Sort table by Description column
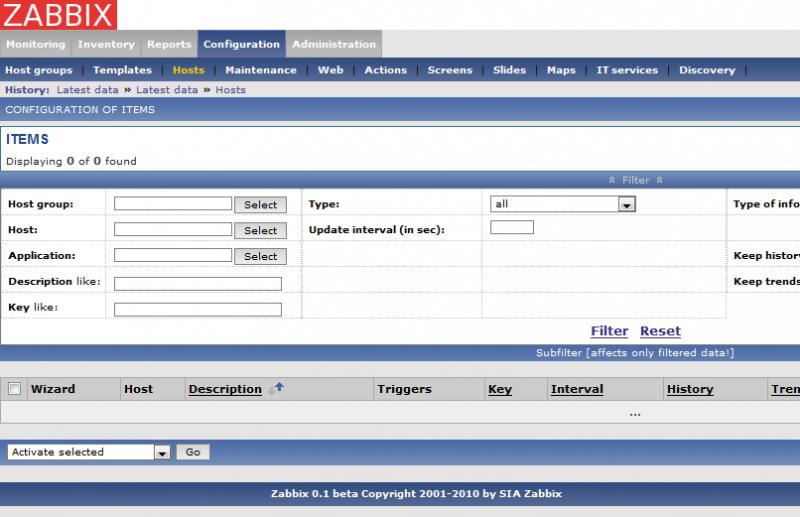 225,389
